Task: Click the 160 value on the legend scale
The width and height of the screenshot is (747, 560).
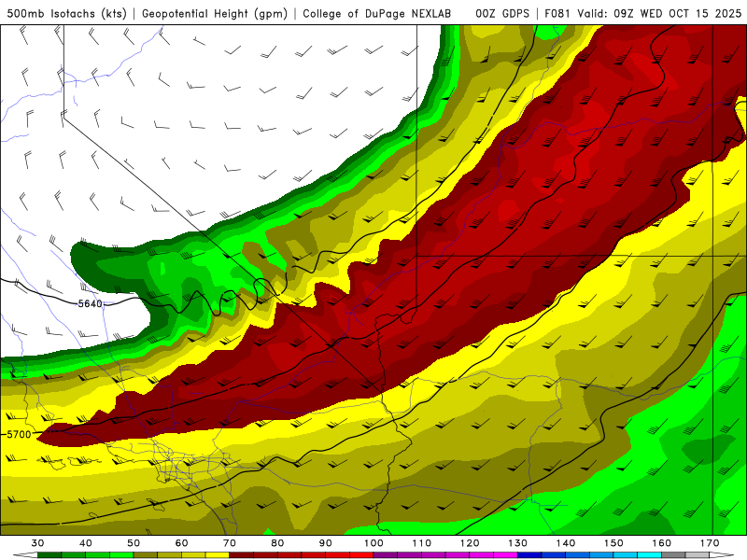Action: tap(662, 543)
